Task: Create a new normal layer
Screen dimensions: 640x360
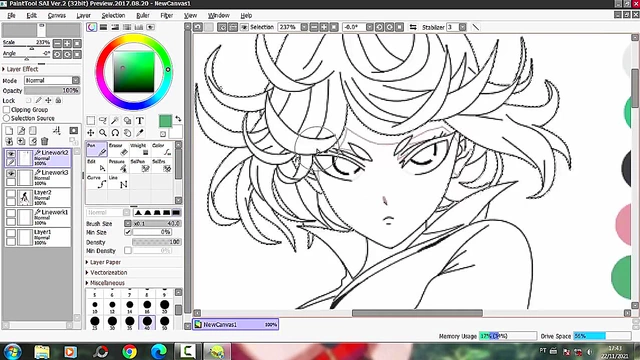Action: click(9, 131)
